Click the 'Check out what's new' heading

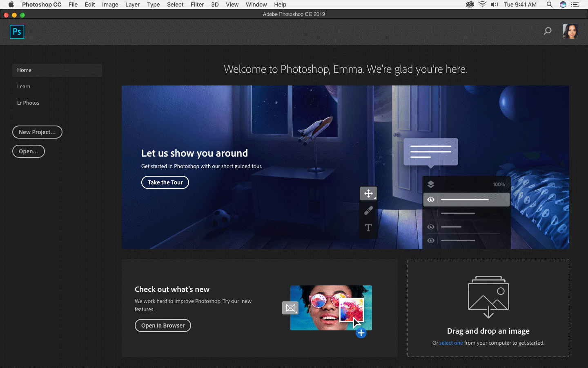click(172, 289)
